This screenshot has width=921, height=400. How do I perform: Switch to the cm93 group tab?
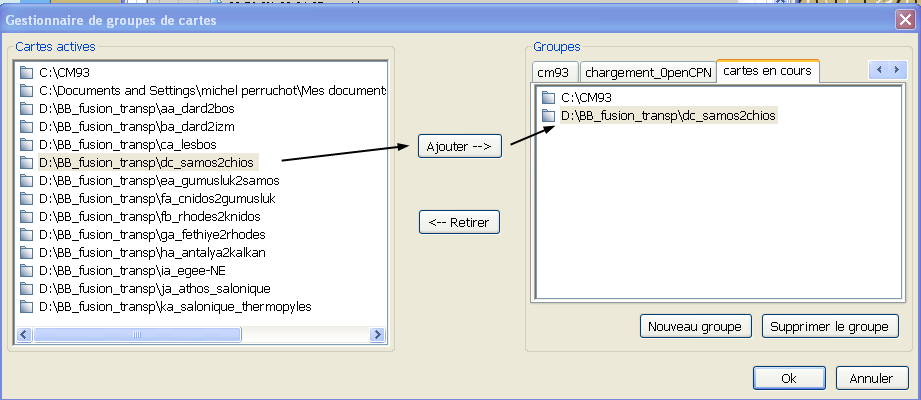553,73
